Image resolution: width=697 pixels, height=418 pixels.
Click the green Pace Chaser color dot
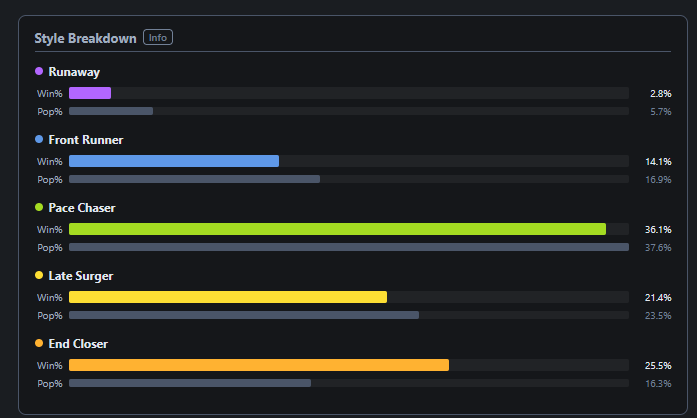[39, 207]
